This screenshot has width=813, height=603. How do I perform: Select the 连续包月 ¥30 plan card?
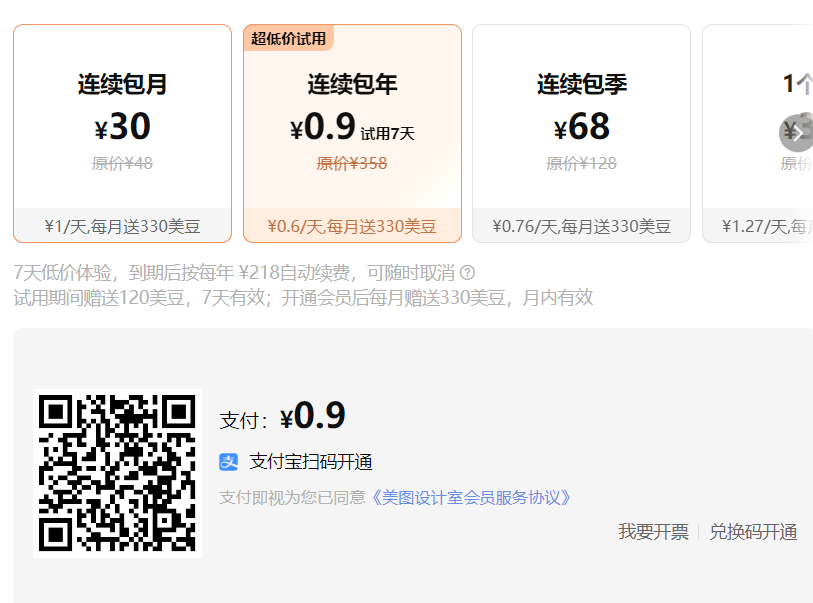(x=122, y=133)
